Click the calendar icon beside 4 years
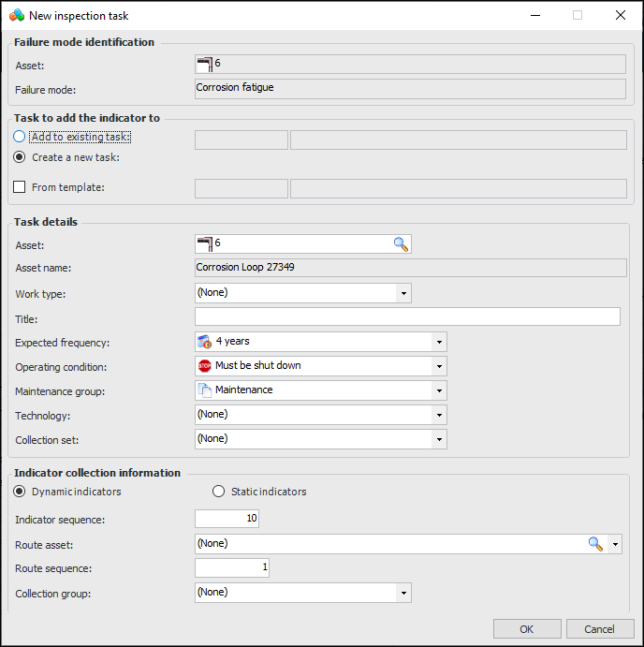Viewport: 644px width, 647px height. [204, 342]
